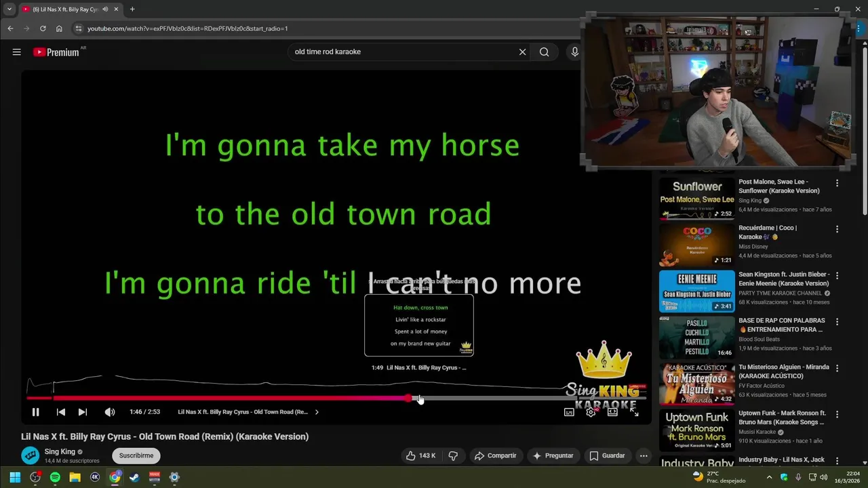The image size is (868, 488).
Task: Open the clock and date 22:04
Action: [847, 477]
